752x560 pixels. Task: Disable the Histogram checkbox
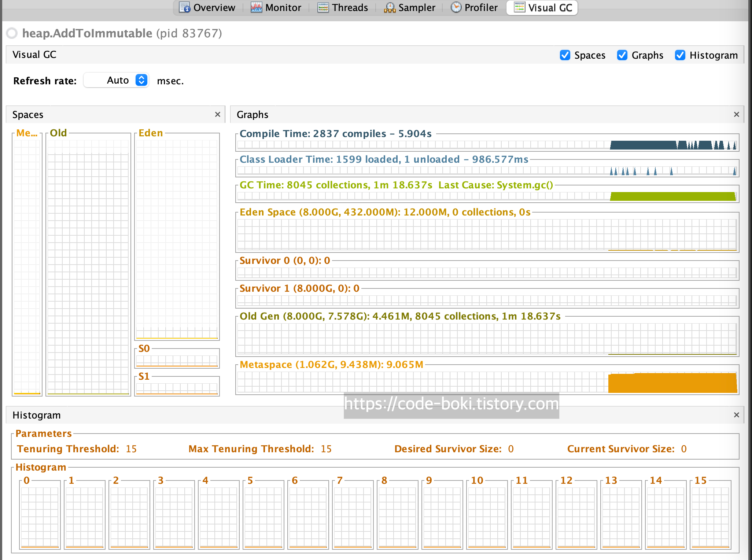(680, 55)
